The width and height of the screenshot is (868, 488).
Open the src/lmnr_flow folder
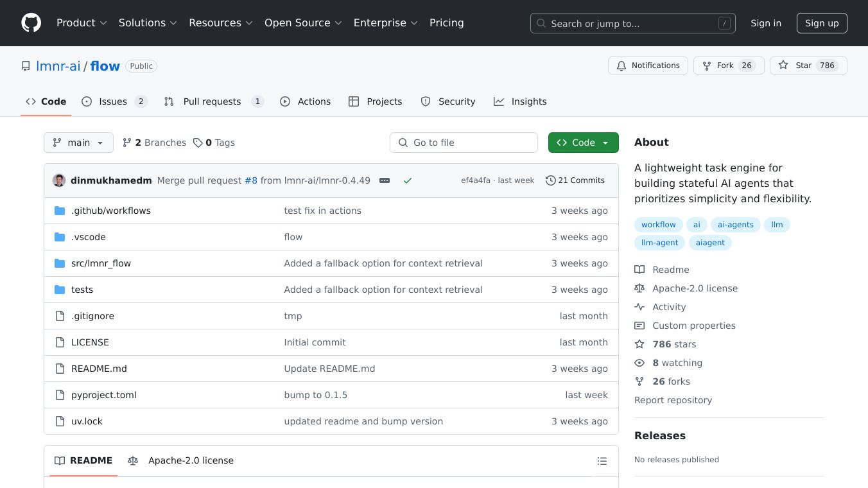pyautogui.click(x=101, y=263)
